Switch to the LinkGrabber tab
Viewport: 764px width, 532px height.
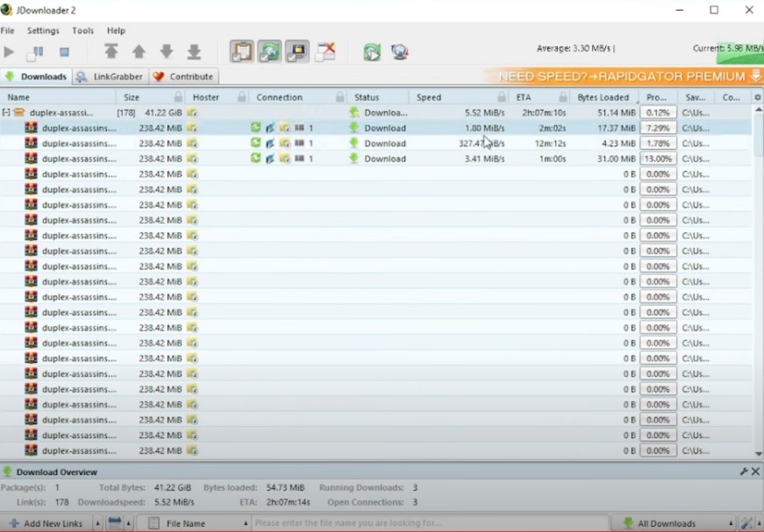[110, 76]
